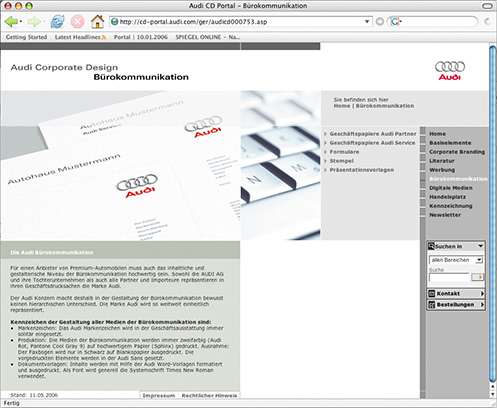Viewport: 497px width, 408px height.
Task: Expand the Kontakt panel arrow
Action: point(482,294)
